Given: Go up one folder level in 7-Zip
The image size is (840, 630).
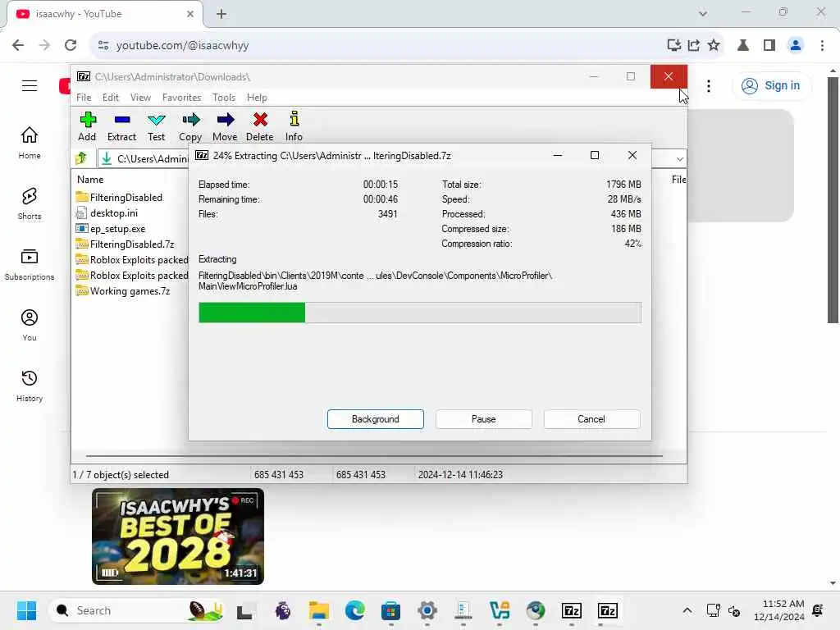Looking at the screenshot, I should coord(82,158).
